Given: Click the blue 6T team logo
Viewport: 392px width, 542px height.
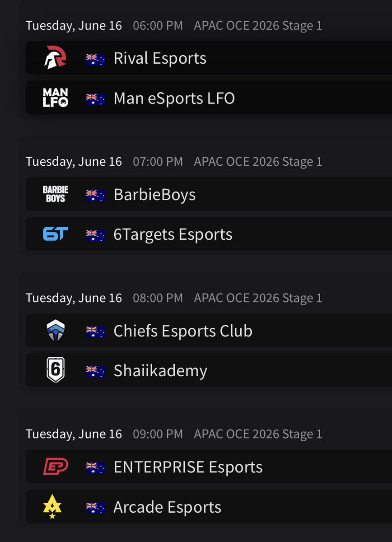Looking at the screenshot, I should tap(56, 234).
